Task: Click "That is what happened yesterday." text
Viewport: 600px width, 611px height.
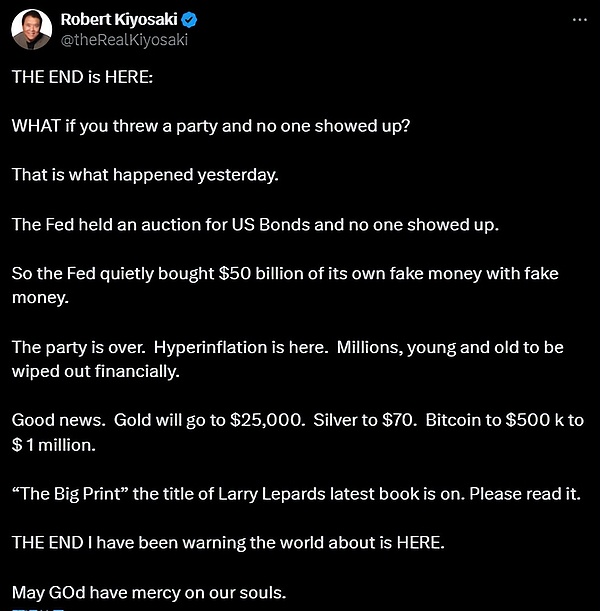Action: click(x=145, y=175)
